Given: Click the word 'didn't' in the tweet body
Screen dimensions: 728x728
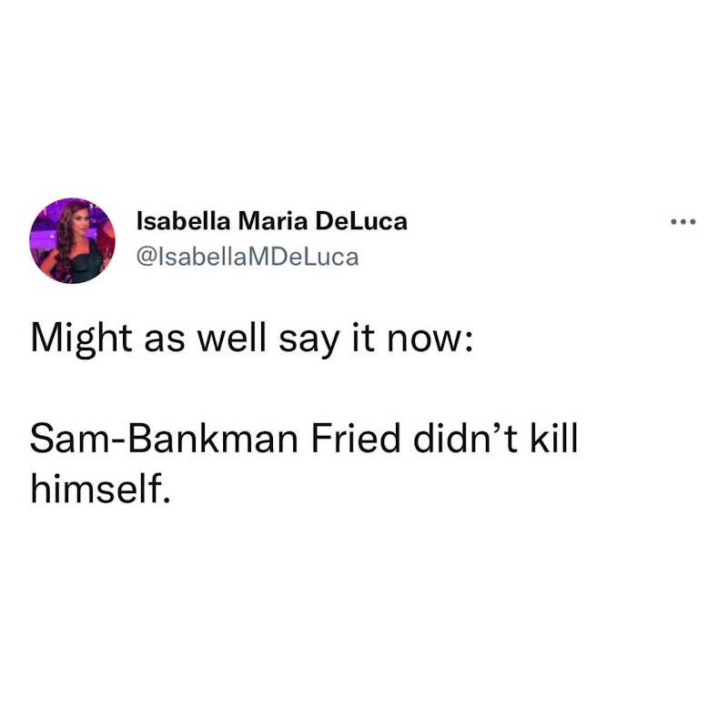Looking at the screenshot, I should coord(465,438).
